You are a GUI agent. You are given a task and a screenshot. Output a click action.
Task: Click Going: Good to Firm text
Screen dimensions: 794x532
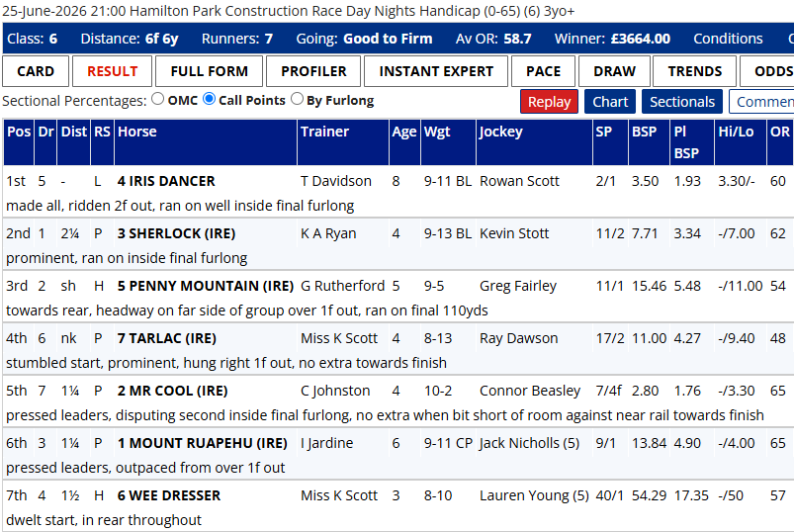tap(364, 39)
